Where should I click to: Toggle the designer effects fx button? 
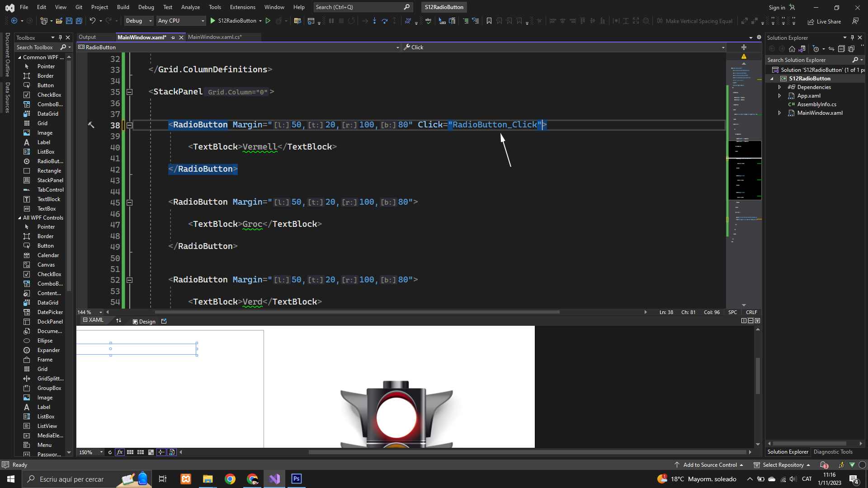[120, 452]
